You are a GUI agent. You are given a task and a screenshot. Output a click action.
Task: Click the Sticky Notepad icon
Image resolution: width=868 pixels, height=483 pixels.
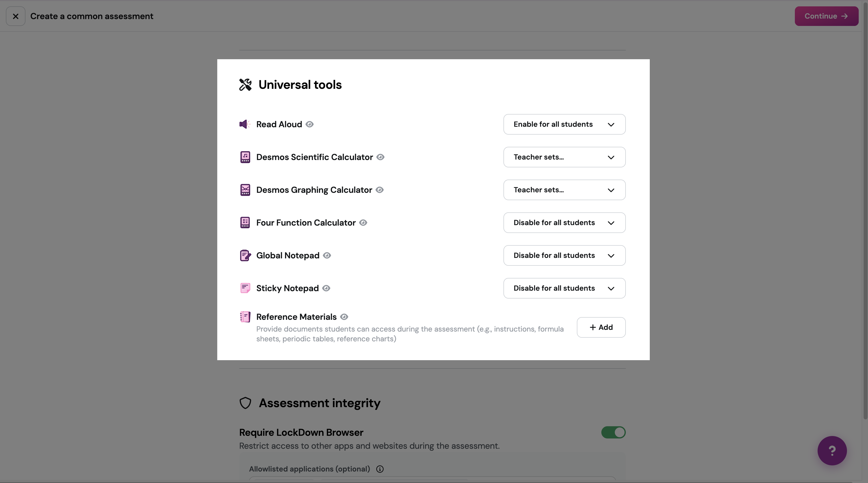click(x=245, y=288)
